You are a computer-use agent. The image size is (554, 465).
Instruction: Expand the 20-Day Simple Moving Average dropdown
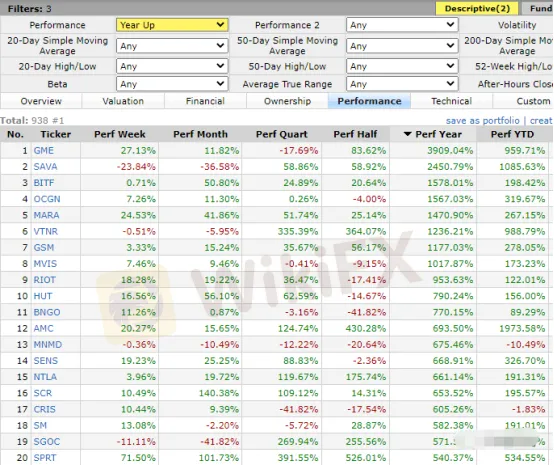pos(172,46)
